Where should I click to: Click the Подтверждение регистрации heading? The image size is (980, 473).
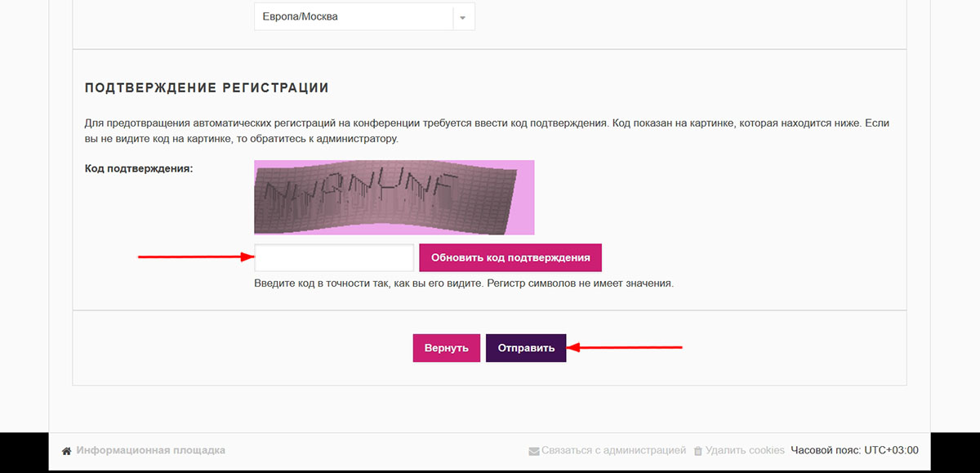tap(207, 87)
